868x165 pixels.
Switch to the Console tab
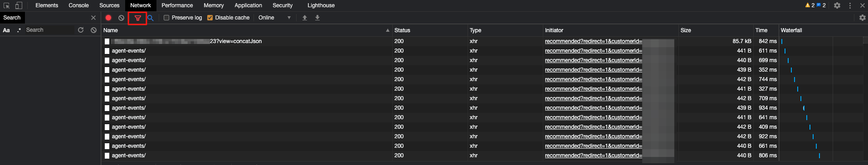(x=79, y=5)
